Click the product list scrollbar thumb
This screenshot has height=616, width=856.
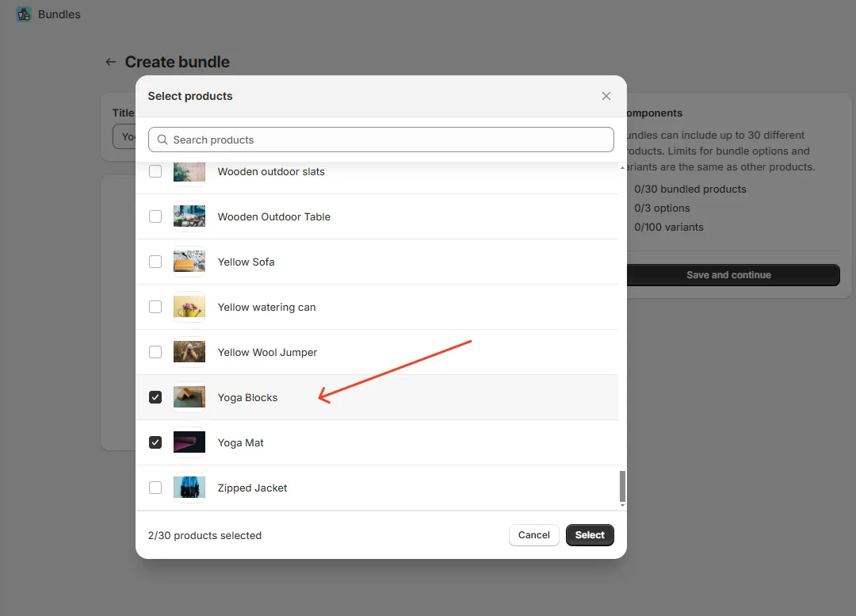(622, 485)
